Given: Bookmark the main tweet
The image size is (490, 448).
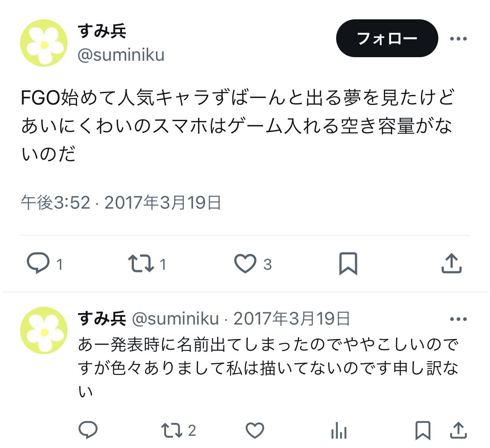Looking at the screenshot, I should [348, 263].
